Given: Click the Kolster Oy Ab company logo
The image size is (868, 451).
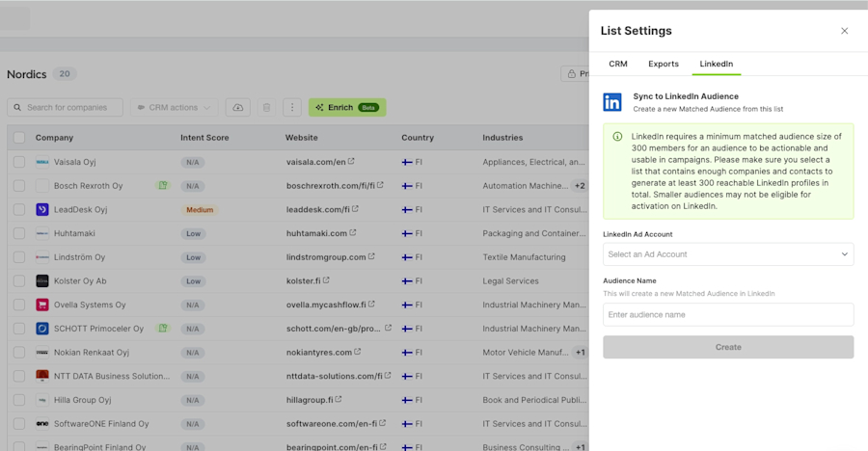Looking at the screenshot, I should click(42, 280).
